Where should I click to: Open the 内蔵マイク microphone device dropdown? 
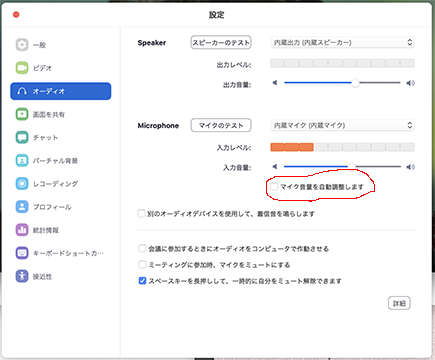tap(342, 125)
